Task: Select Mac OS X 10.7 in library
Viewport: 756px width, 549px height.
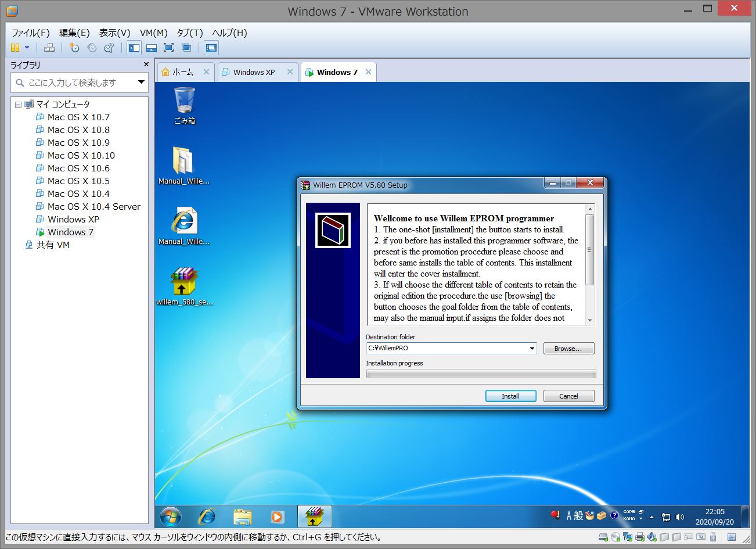Action: tap(78, 117)
